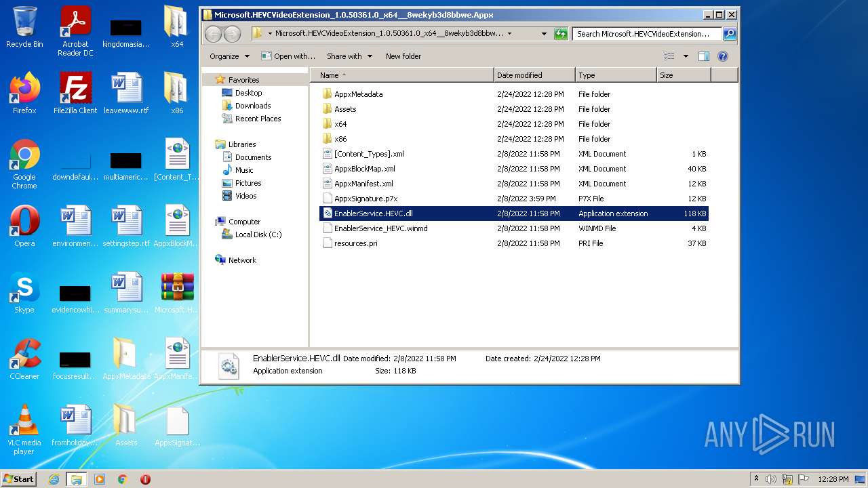This screenshot has width=868, height=488.
Task: Open the Recycle Bin desktop icon
Action: click(24, 27)
